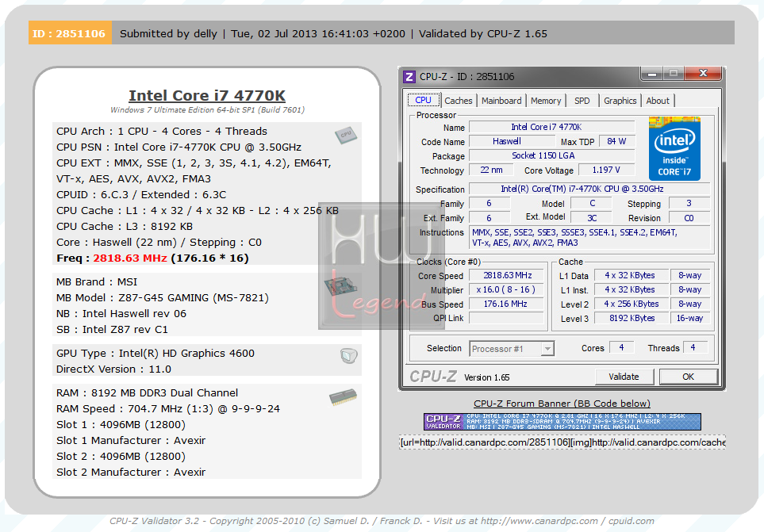Click the Intel inside Core i7 logo

click(x=674, y=148)
